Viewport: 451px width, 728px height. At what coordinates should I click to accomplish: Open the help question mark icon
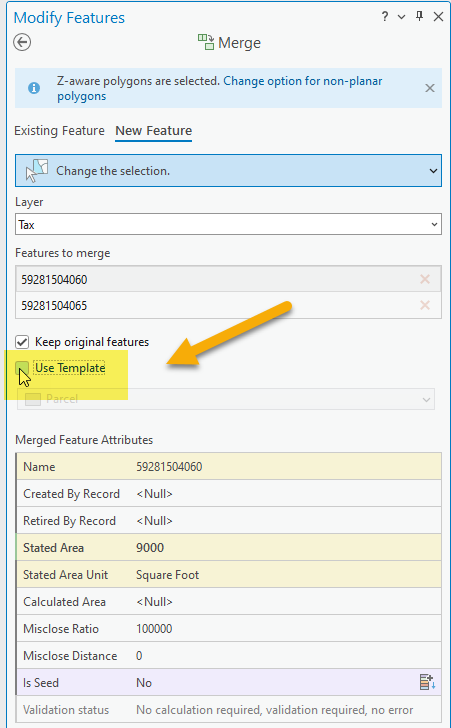[x=385, y=17]
